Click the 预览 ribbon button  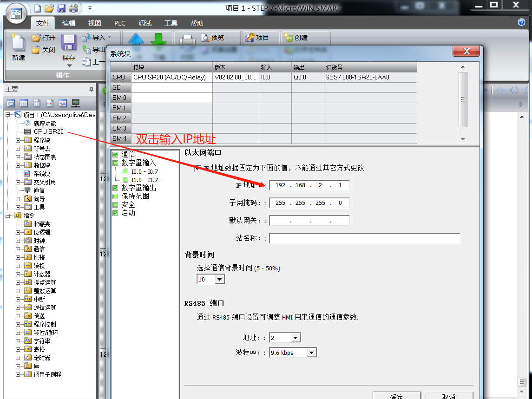point(212,38)
